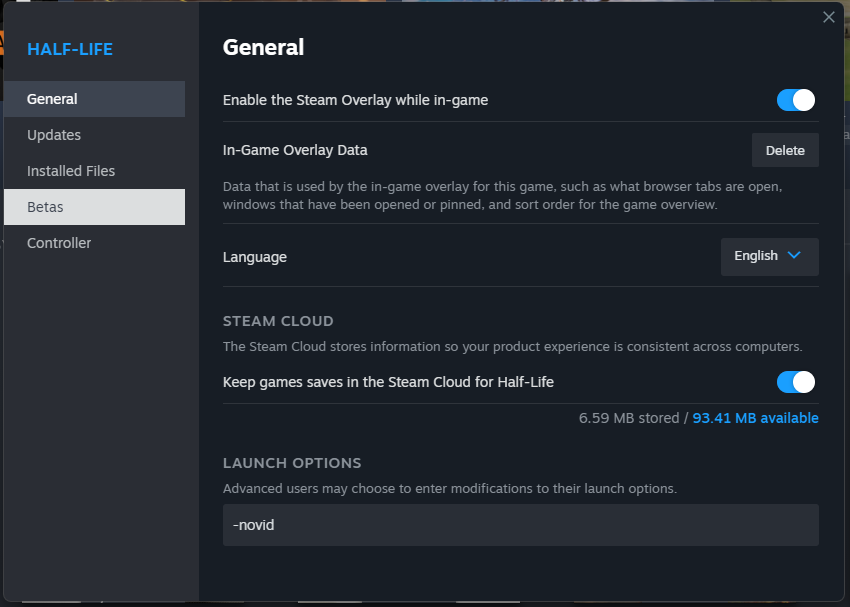Click the General page heading

coord(263,47)
